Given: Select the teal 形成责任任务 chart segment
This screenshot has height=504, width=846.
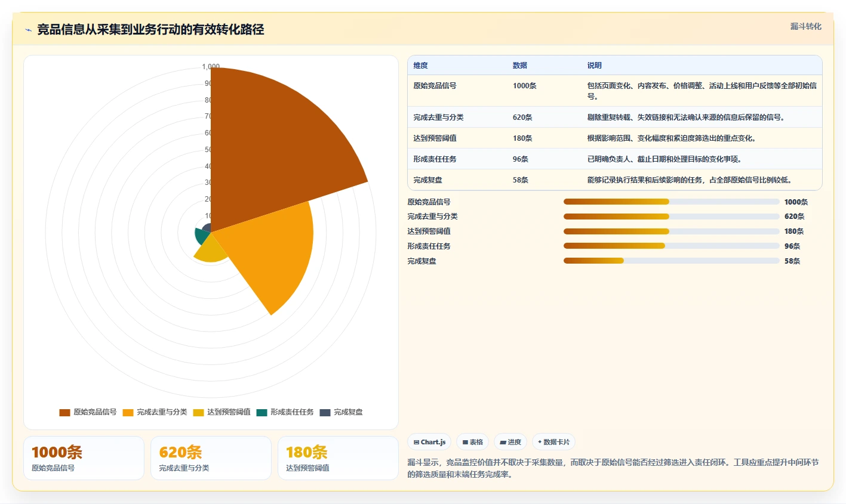Looking at the screenshot, I should pos(202,236).
